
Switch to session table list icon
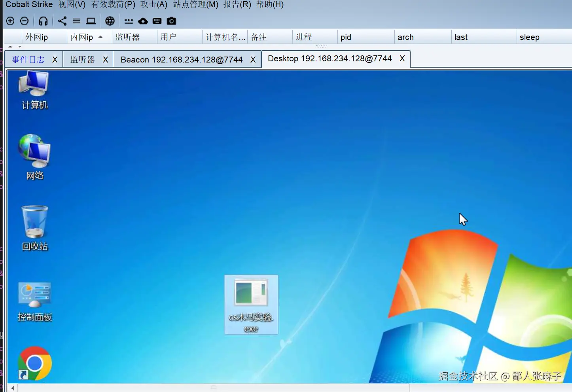click(77, 21)
